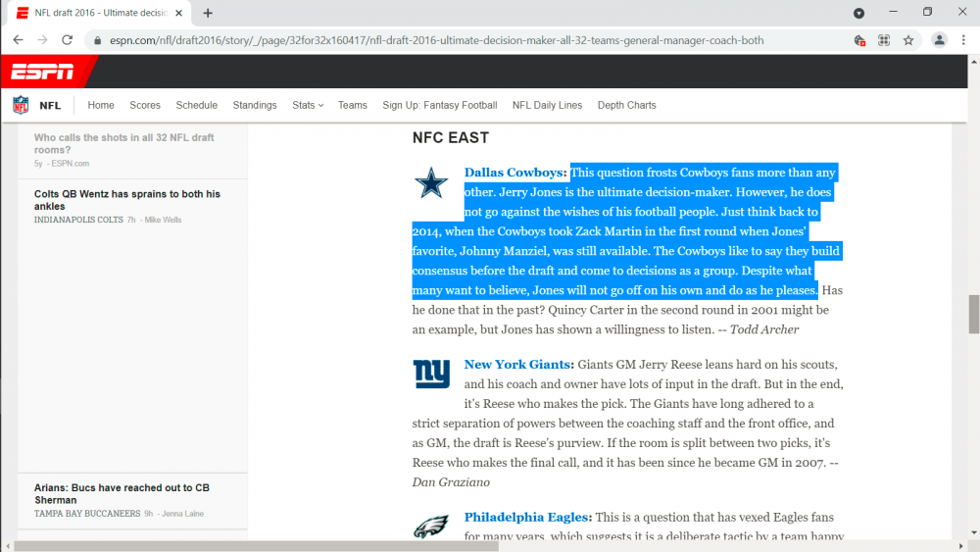Expand the Stats dropdown menu

[307, 105]
